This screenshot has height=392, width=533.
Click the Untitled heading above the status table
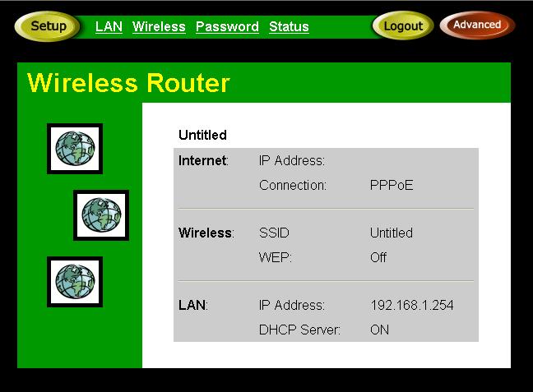(202, 135)
